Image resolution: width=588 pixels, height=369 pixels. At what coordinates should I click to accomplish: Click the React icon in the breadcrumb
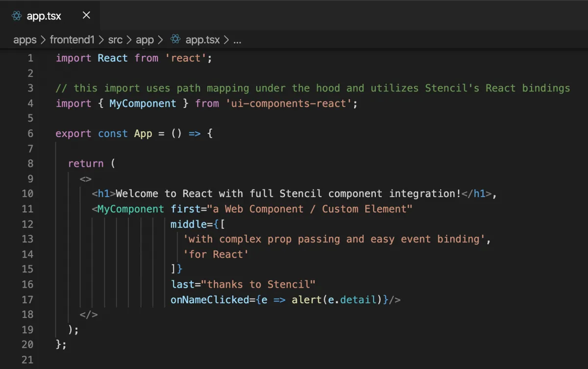click(x=175, y=40)
